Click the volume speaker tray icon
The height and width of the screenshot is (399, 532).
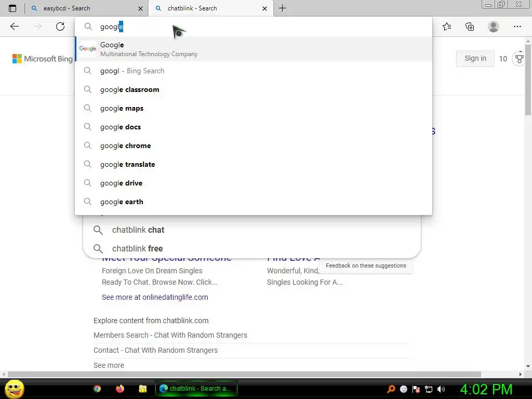pos(441,389)
